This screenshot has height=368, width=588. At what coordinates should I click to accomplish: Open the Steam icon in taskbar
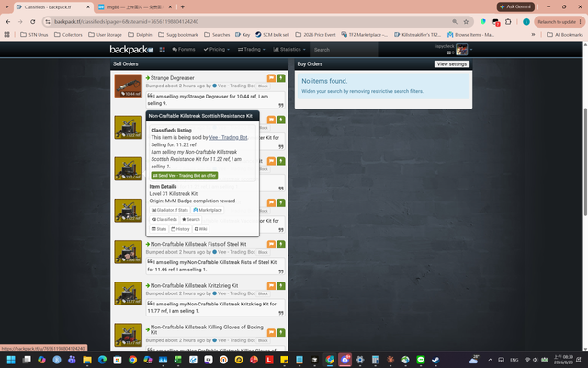pos(435,360)
